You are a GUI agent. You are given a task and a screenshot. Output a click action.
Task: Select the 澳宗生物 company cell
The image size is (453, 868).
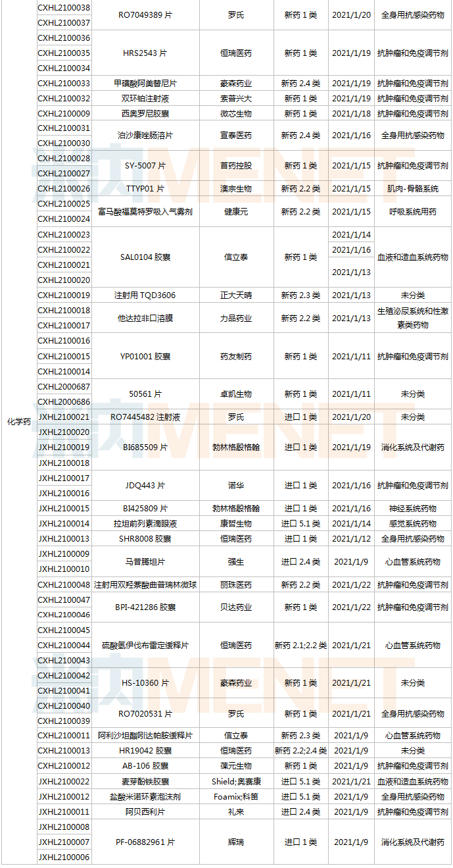pos(236,189)
